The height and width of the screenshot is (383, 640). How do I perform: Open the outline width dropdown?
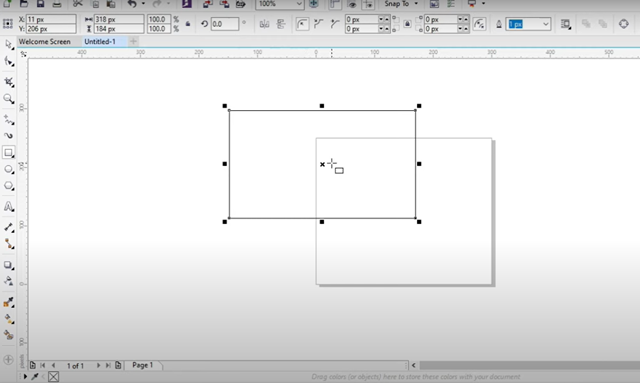[529, 24]
